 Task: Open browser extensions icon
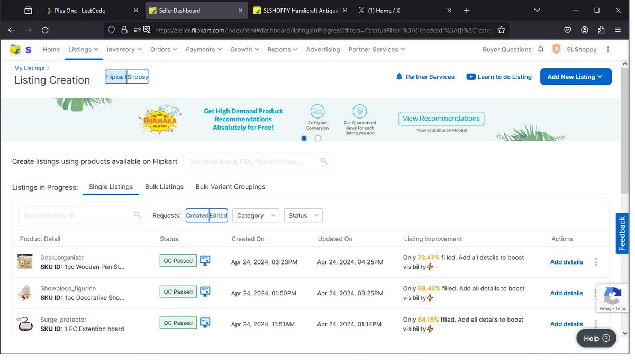click(601, 30)
